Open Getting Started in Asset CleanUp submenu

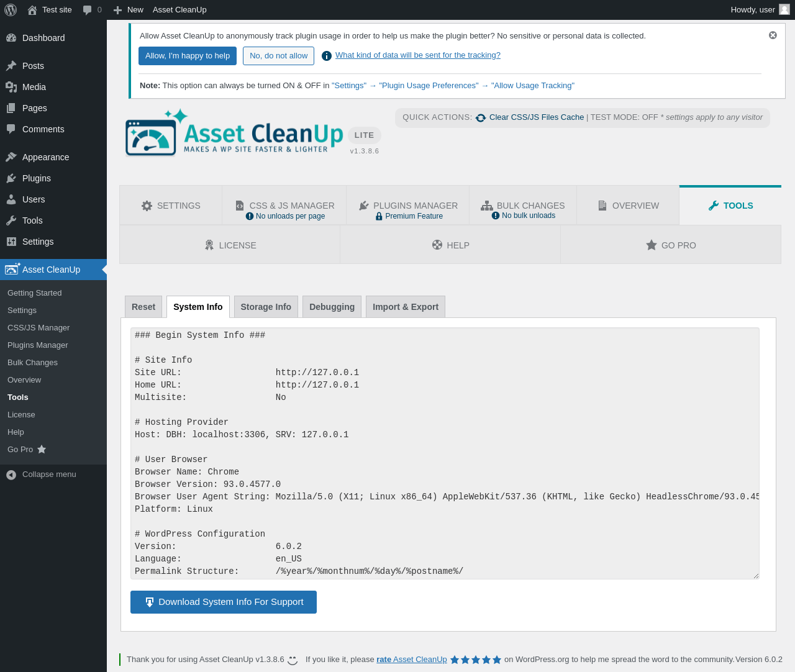point(35,293)
